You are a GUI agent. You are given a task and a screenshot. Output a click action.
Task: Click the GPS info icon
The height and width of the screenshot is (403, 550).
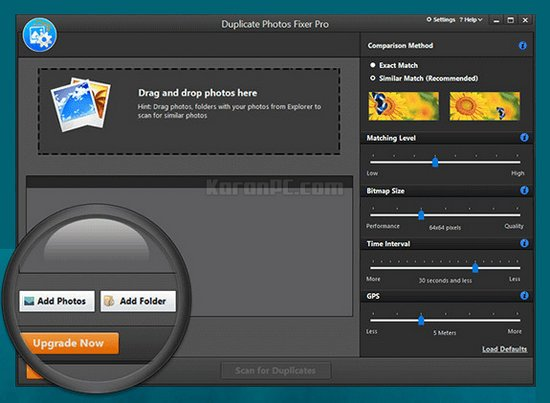524,296
